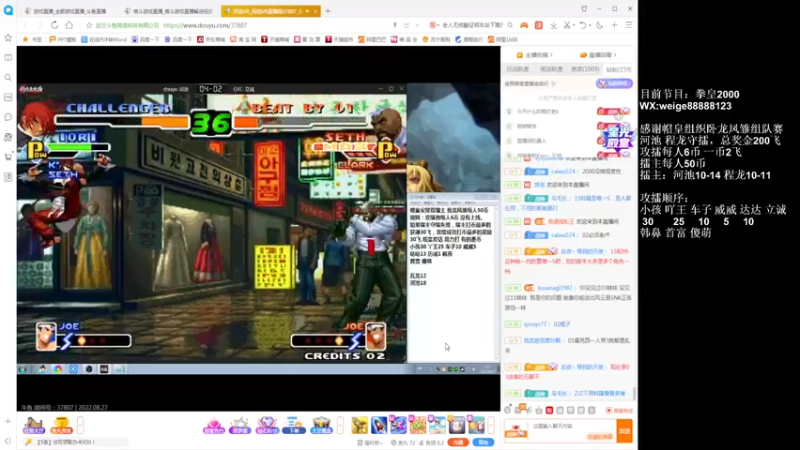Click the orange recharge button
Viewport: 800px width, 450px height.
tap(458, 442)
